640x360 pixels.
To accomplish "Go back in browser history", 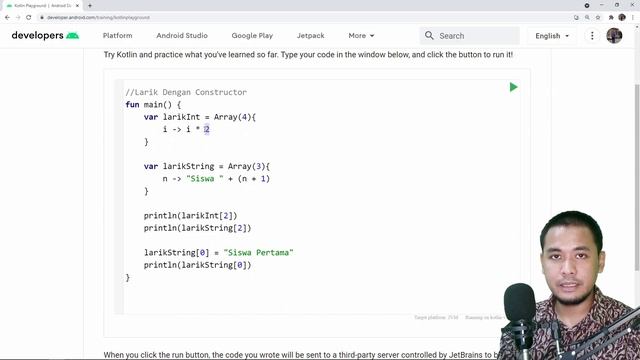I will (7, 17).
